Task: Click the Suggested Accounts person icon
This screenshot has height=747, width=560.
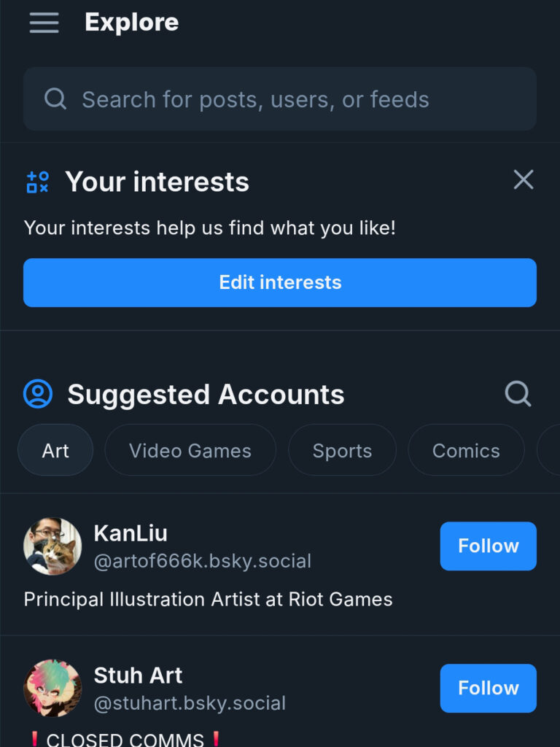Action: click(38, 394)
